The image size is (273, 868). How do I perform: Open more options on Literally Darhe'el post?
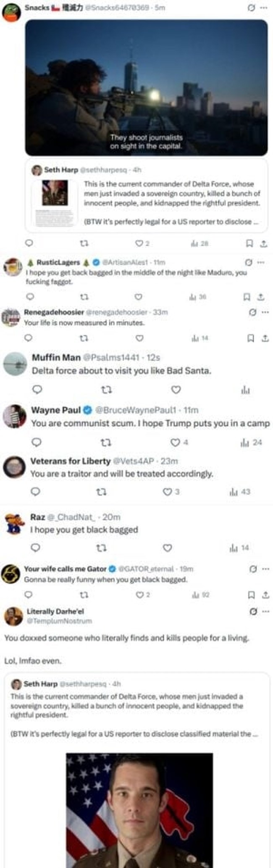tap(265, 611)
